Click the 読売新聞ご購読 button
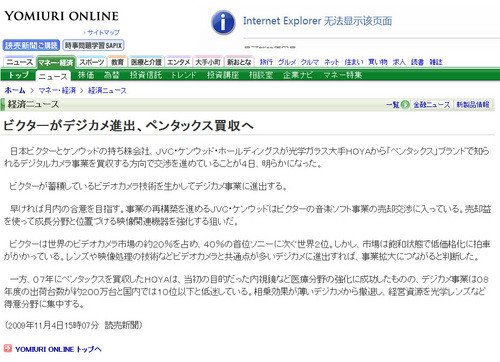The width and height of the screenshot is (500, 362). [x=31, y=45]
